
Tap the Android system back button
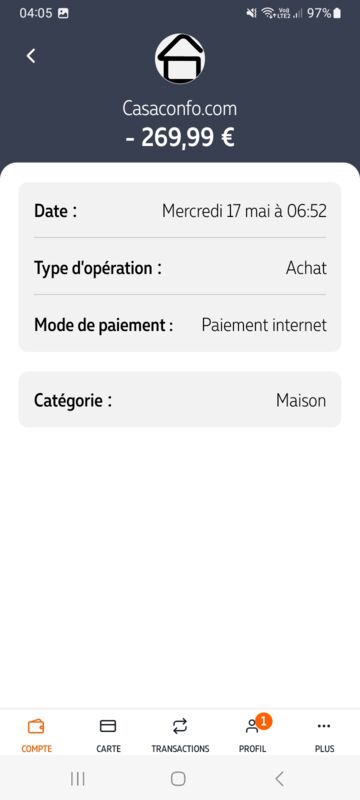pyautogui.click(x=279, y=779)
